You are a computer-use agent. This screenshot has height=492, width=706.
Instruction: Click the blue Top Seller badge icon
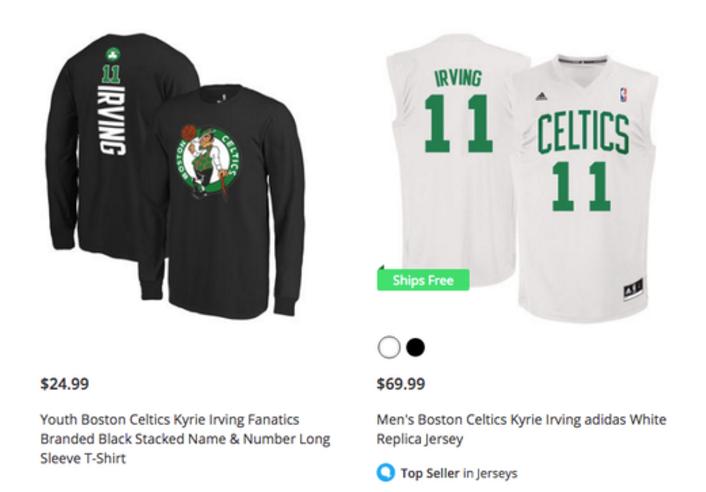coord(386,472)
